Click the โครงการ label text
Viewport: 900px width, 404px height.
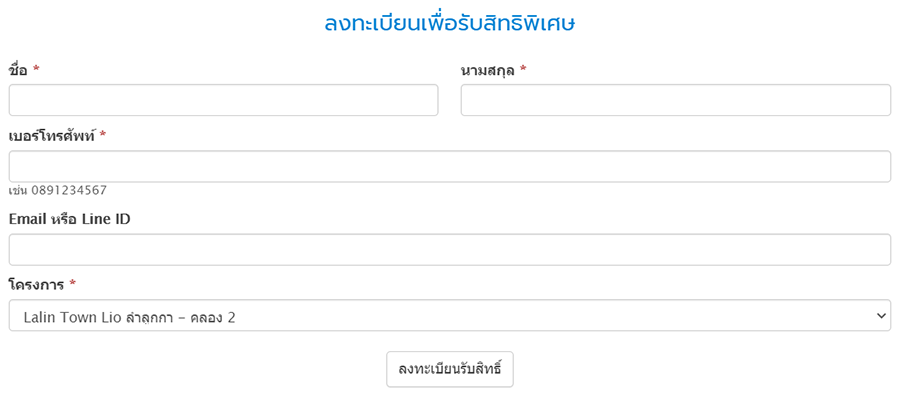tap(36, 285)
